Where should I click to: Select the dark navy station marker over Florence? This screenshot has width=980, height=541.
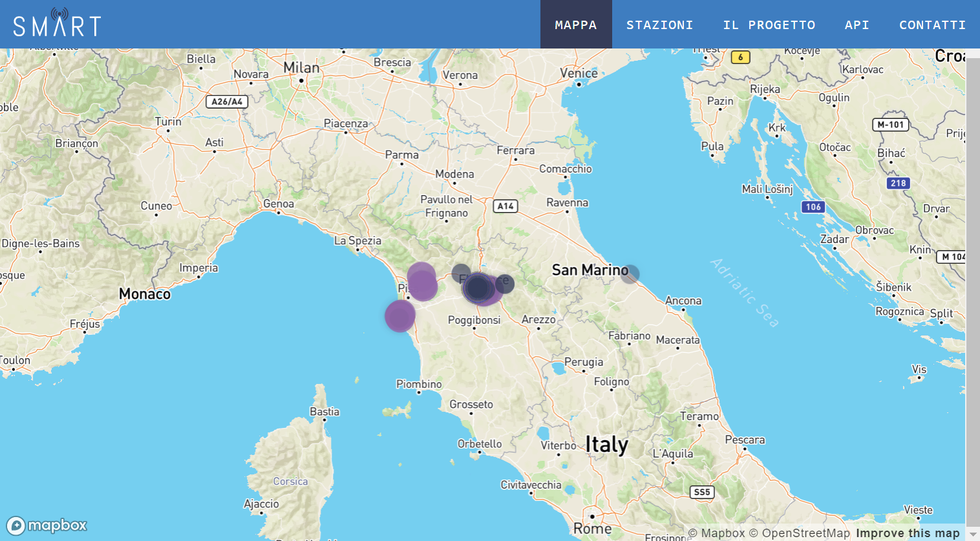pyautogui.click(x=477, y=288)
